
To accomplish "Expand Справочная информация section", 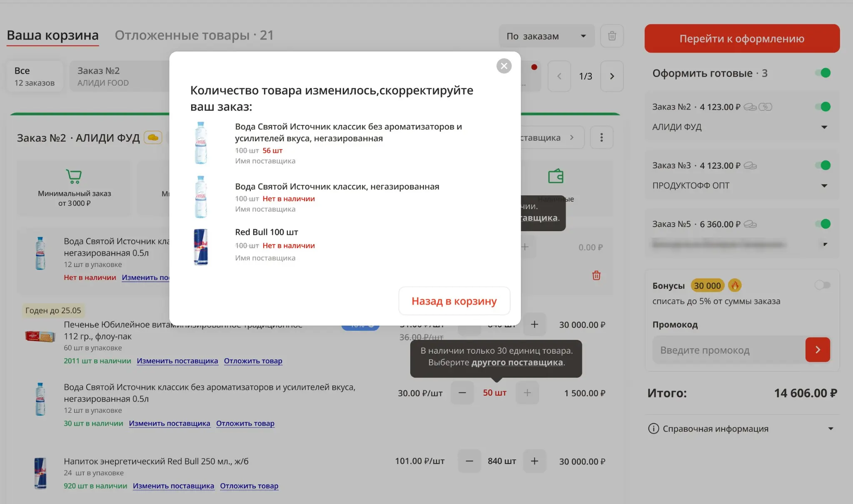I will 742,429.
